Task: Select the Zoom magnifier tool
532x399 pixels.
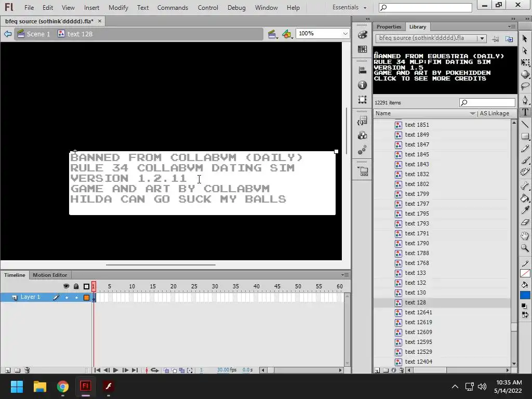Action: (x=525, y=248)
